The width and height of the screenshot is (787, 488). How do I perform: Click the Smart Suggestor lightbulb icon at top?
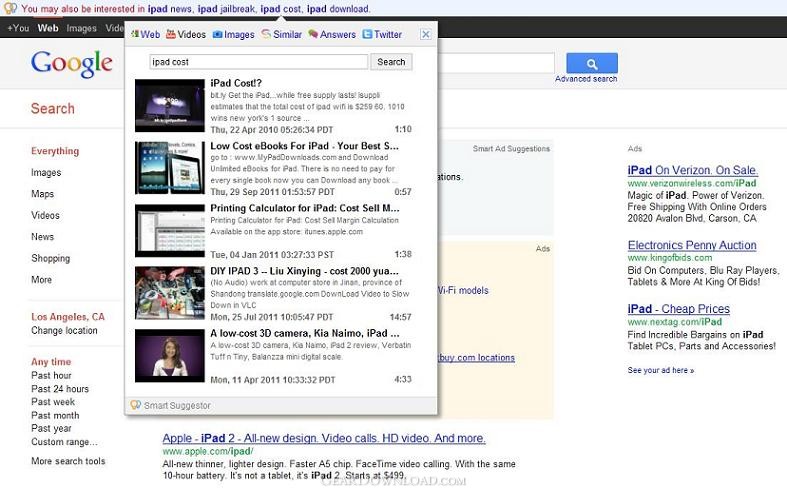(10, 9)
